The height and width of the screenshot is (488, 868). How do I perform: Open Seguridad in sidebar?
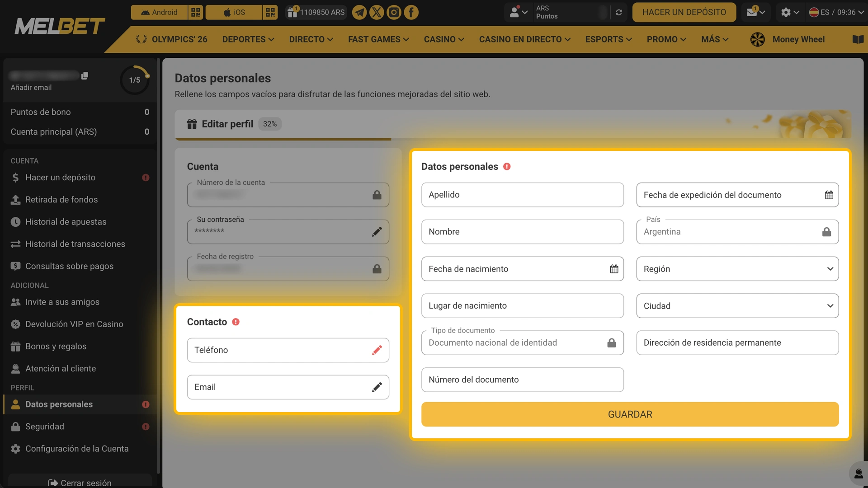tap(80, 427)
